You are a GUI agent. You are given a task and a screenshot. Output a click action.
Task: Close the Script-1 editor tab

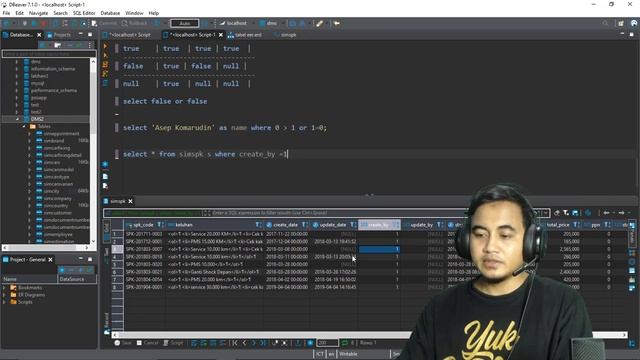point(221,35)
